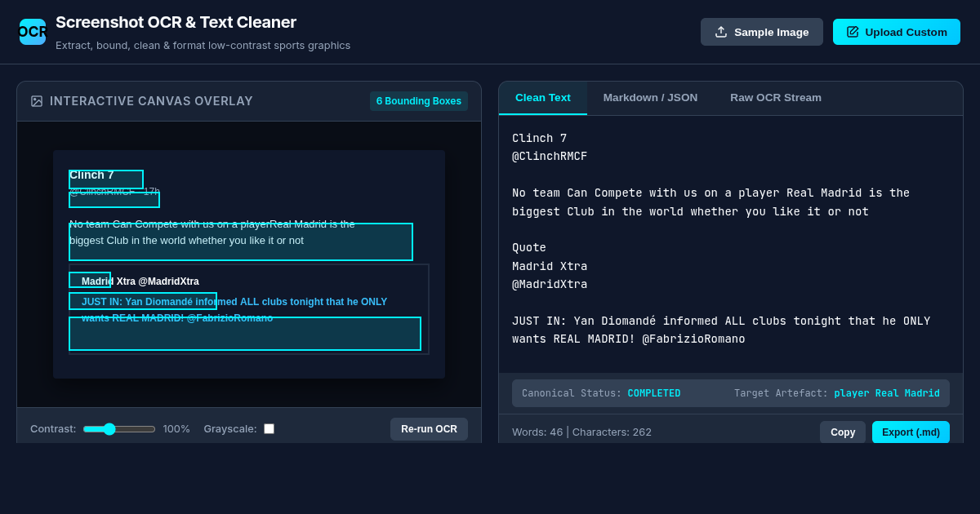980x514 pixels.
Task: Select the bounding box over @ClinchRMCF handle
Action: click(x=114, y=199)
